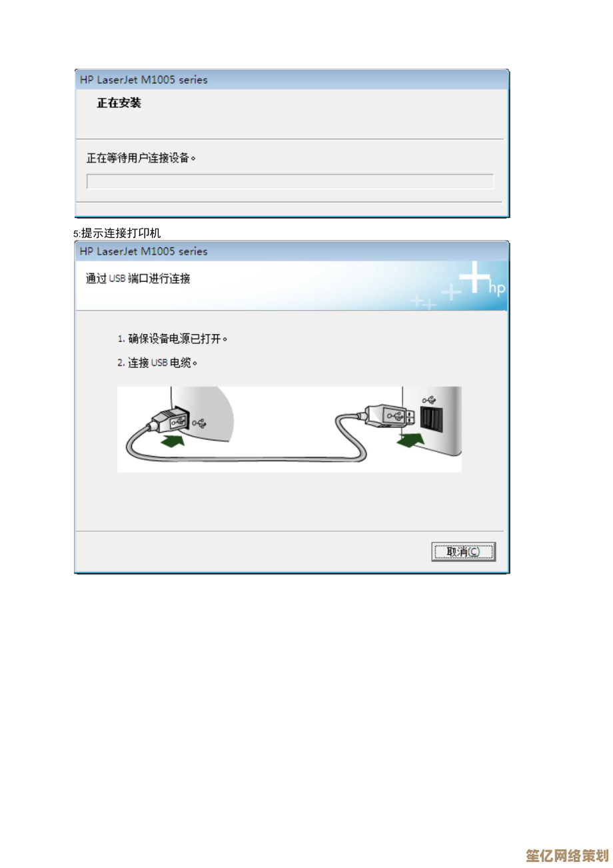Click the 取消(C) cancel button

pos(463,551)
